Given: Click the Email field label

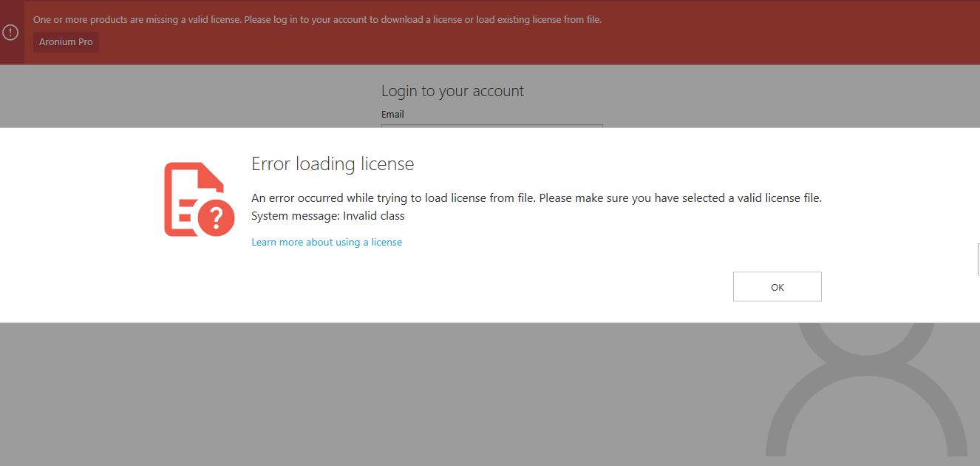Looking at the screenshot, I should (392, 114).
